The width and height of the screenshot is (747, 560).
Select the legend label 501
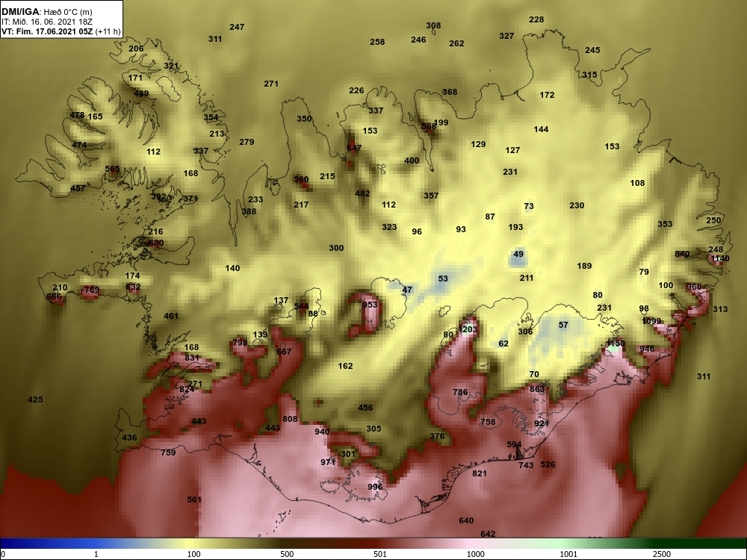[x=380, y=554]
